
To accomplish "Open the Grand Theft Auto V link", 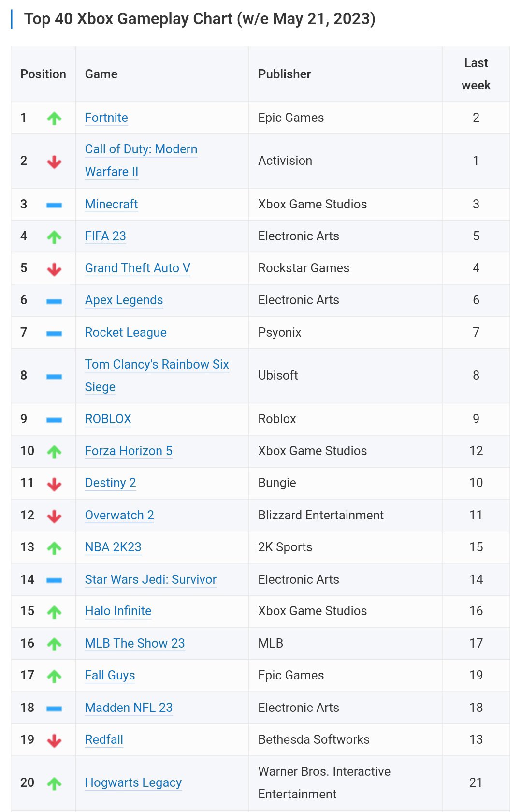I will pos(138,268).
